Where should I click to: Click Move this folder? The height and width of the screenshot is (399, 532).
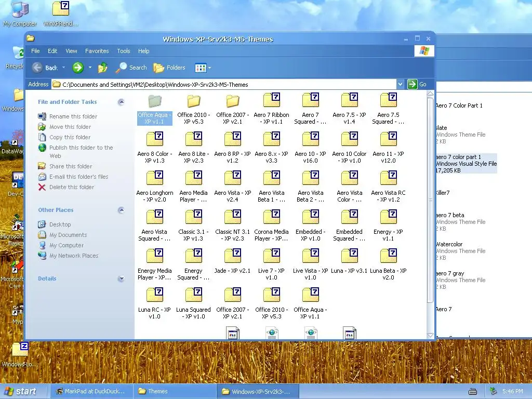64,127
